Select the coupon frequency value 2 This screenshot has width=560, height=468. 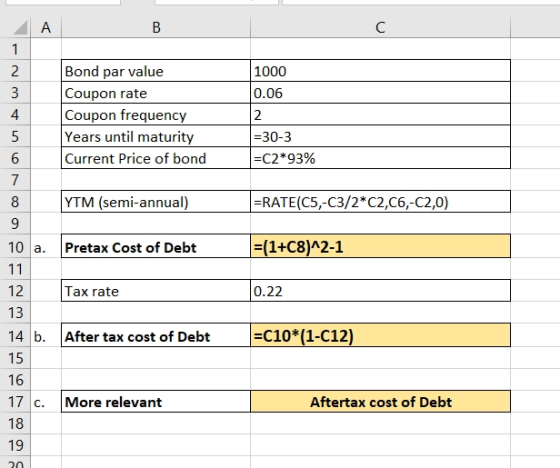click(380, 114)
